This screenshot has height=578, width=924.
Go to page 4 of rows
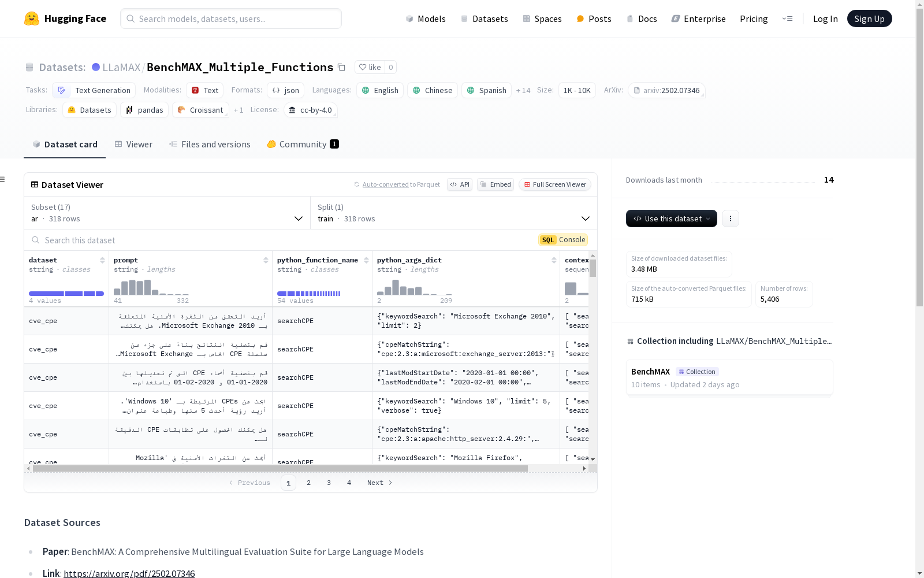pos(349,483)
